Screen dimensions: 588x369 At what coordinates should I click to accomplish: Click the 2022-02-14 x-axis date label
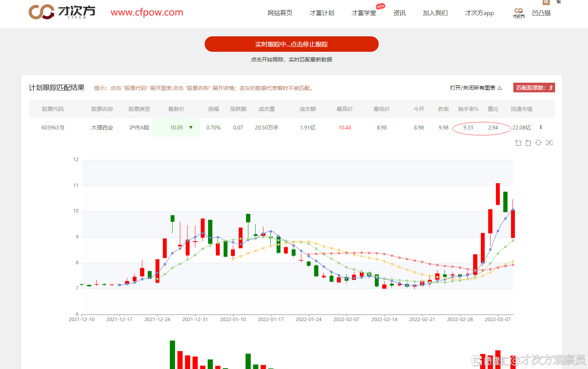(x=384, y=320)
